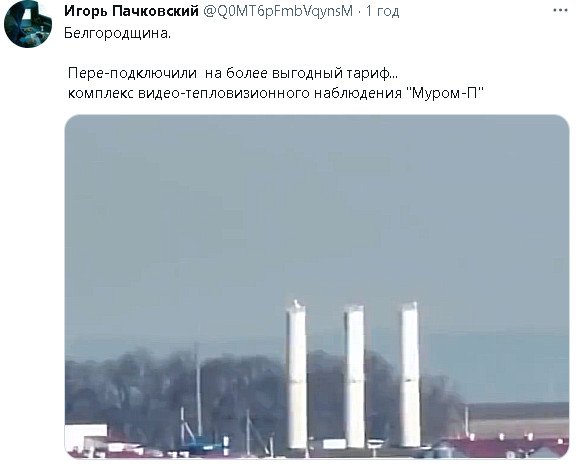The image size is (581, 466).
Task: Click the camera device atop the left tower
Action: pyautogui.click(x=297, y=304)
